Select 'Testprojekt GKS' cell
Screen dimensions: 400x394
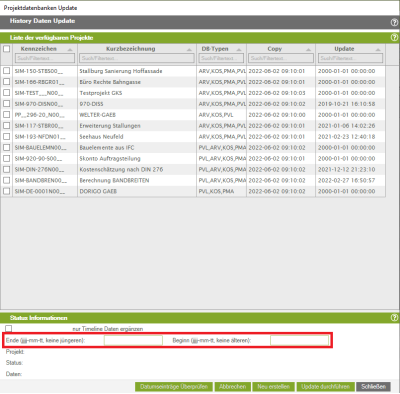point(101,93)
